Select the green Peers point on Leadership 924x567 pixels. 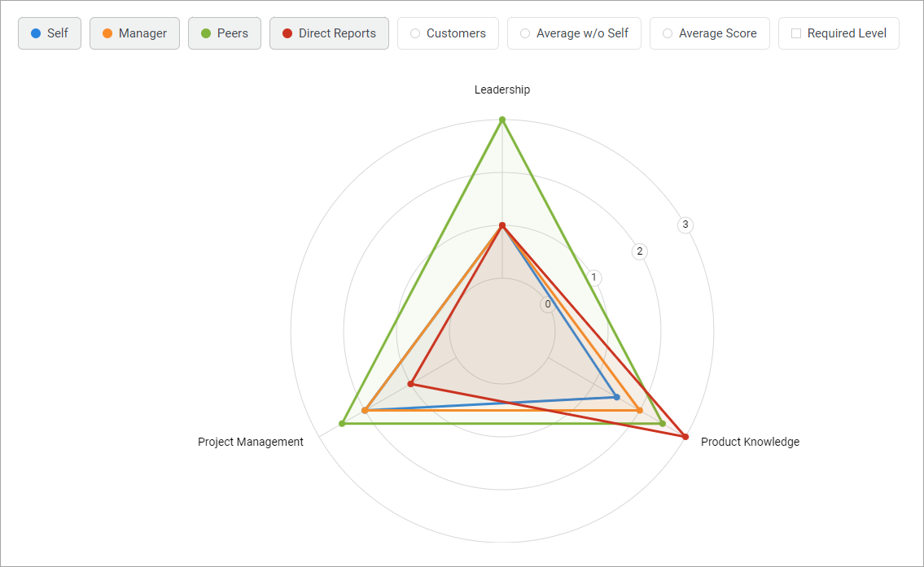coord(502,120)
